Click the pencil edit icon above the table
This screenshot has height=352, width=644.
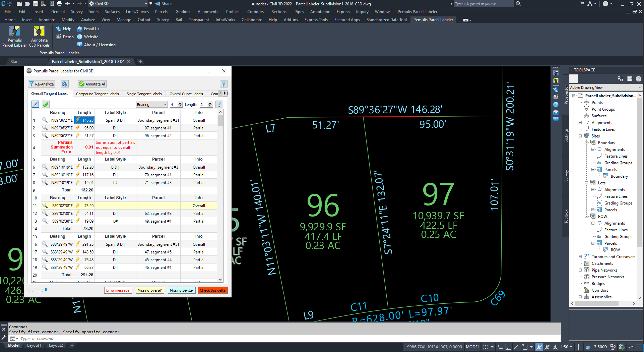tap(35, 104)
